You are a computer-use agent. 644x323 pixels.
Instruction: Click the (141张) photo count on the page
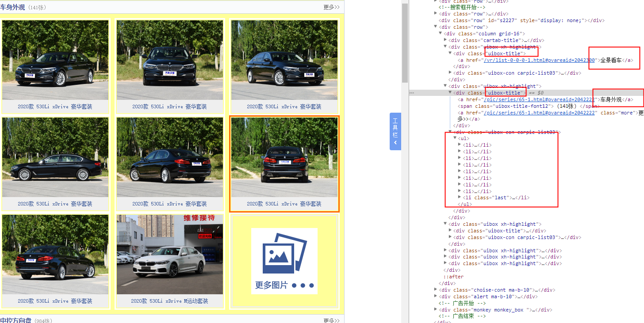pos(37,8)
